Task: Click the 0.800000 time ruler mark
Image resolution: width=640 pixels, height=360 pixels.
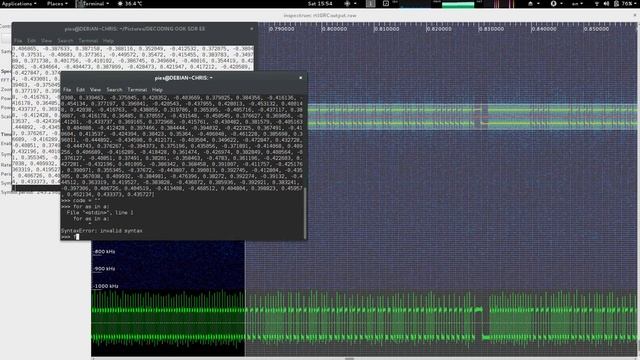Action: point(334,29)
